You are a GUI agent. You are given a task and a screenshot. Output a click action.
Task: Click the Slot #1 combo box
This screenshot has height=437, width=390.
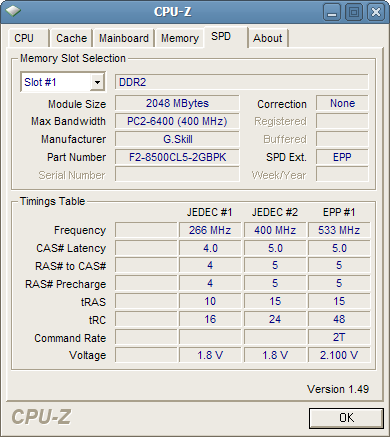click(63, 82)
